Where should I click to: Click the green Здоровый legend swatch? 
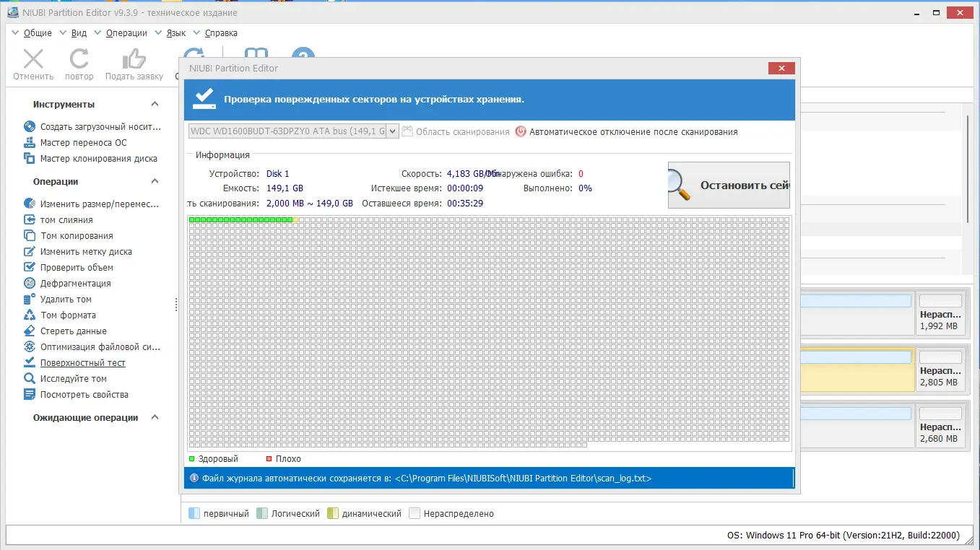click(191, 459)
